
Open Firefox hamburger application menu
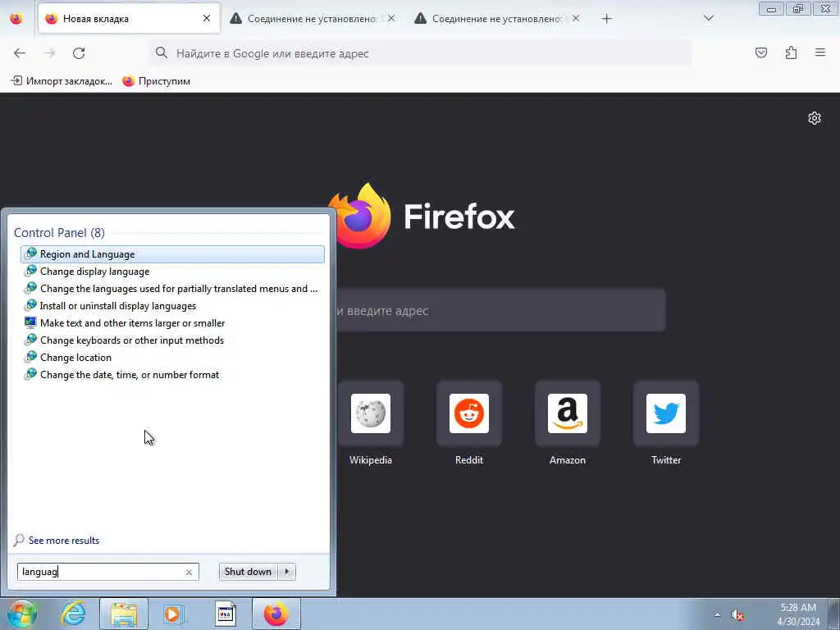pos(820,52)
